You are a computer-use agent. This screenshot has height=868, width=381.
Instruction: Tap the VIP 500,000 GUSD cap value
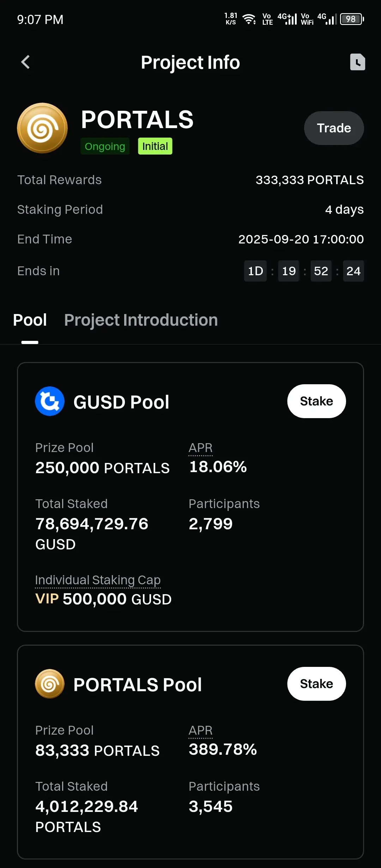[x=103, y=599]
